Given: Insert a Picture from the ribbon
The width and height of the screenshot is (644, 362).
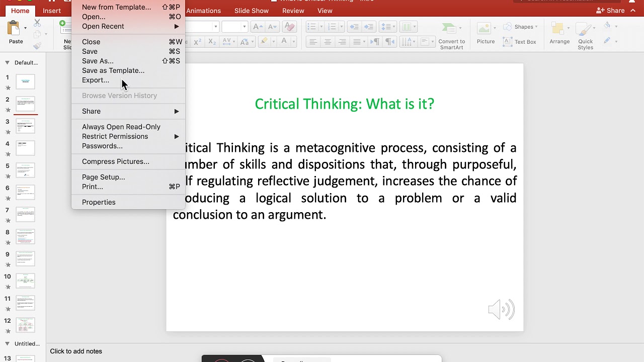Looking at the screenshot, I should tap(486, 33).
